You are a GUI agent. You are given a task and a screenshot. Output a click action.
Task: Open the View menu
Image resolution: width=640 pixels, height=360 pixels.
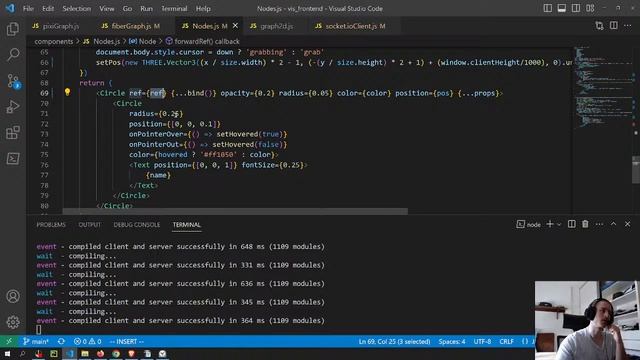coord(107,8)
